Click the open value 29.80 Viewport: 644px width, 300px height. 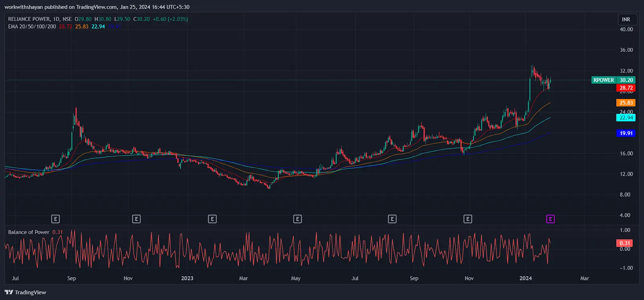85,19
